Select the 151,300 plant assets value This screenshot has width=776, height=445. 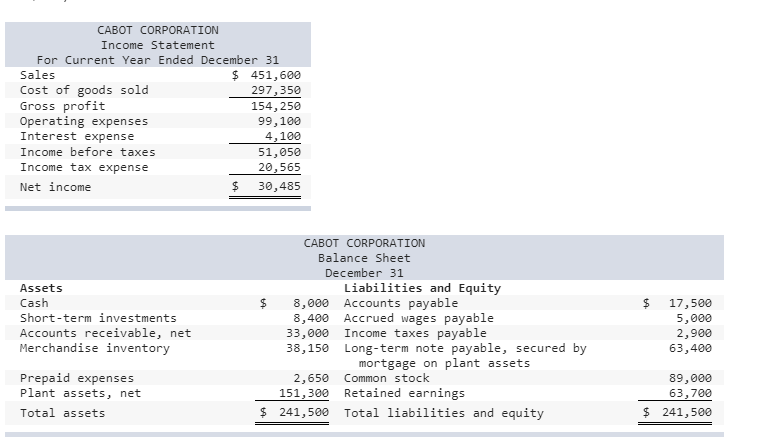pos(304,393)
